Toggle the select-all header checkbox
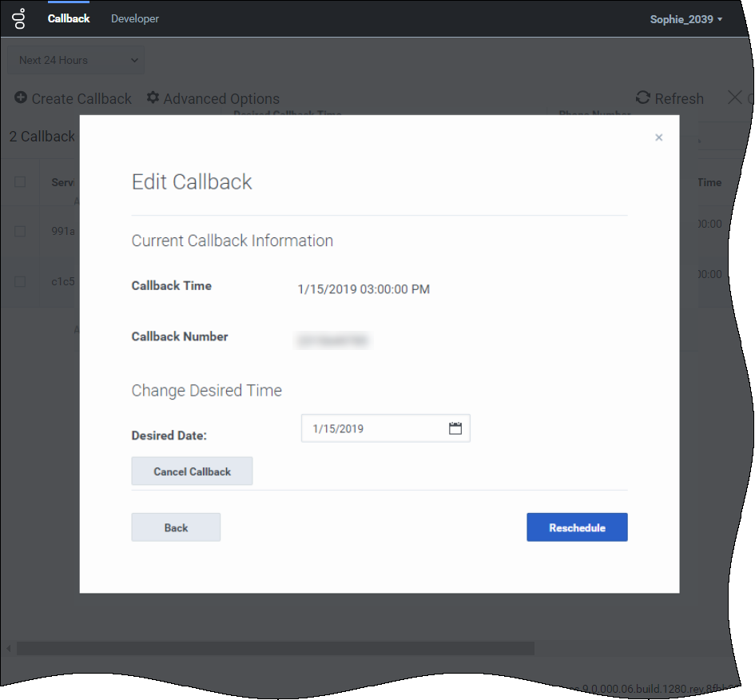Screen dimensions: 755x700 point(20,182)
